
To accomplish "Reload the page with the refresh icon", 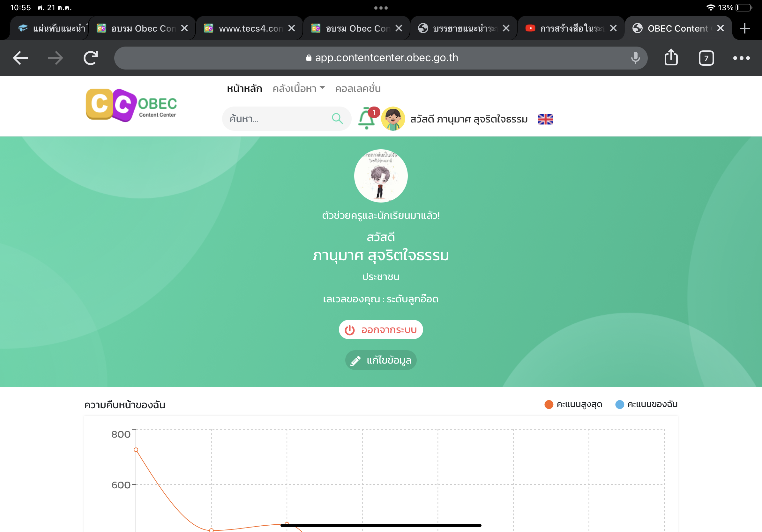I will pos(91,58).
